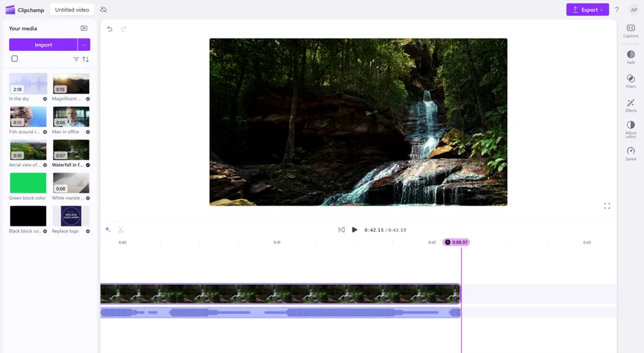The image size is (644, 353).
Task: Open the media filter options
Action: [x=76, y=59]
